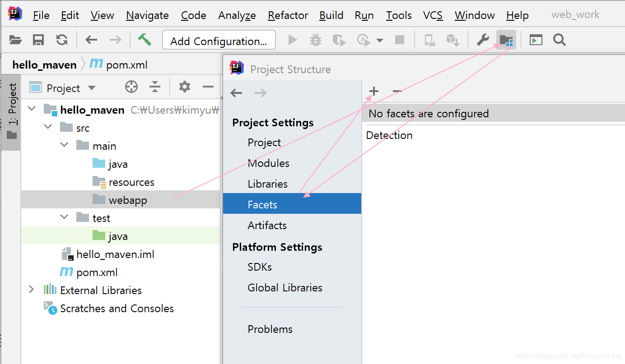The image size is (625, 364).
Task: Collapse the src folder node
Action: pyautogui.click(x=48, y=127)
